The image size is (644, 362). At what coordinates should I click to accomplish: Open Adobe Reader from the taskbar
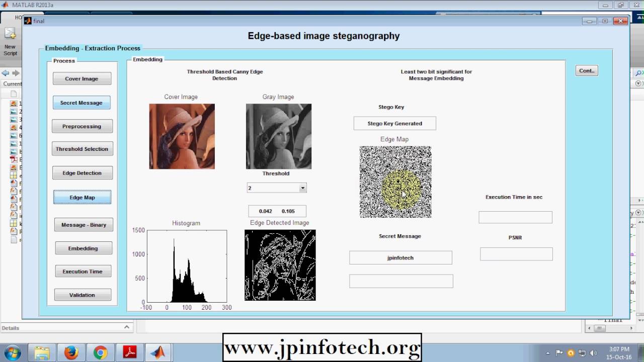[x=130, y=353]
